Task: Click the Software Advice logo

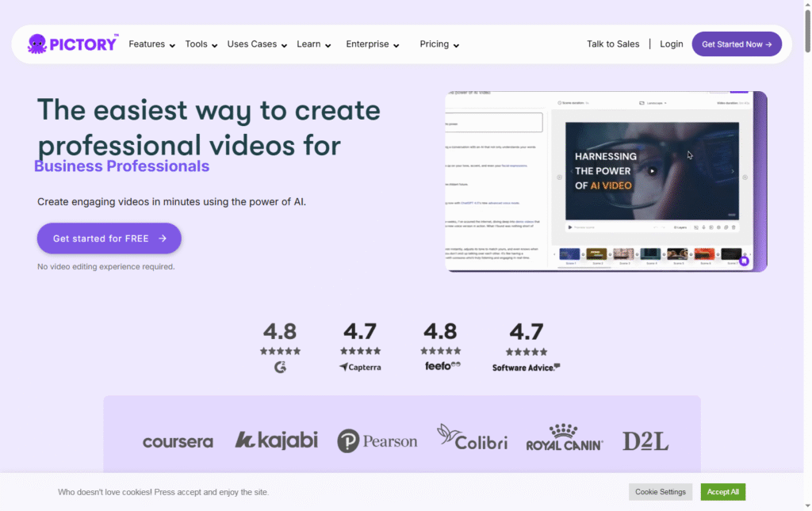Action: (527, 368)
